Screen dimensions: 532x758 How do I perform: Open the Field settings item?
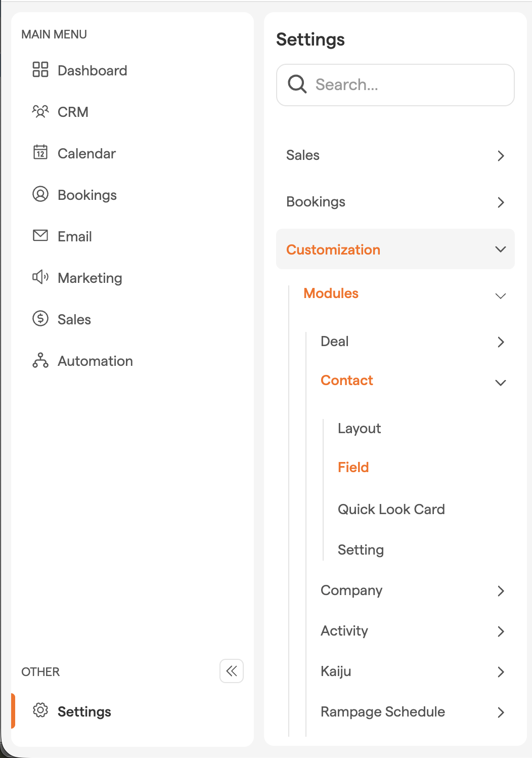click(353, 468)
